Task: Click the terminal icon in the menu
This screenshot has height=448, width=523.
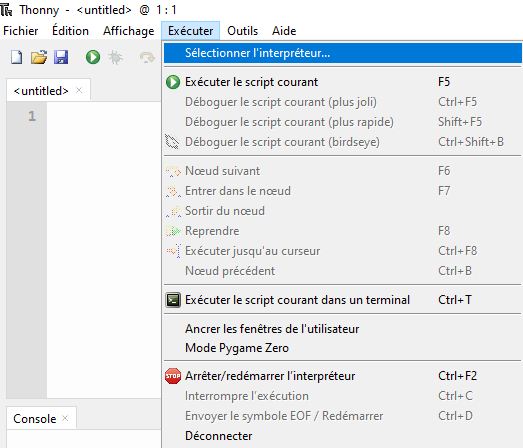Action: click(173, 300)
